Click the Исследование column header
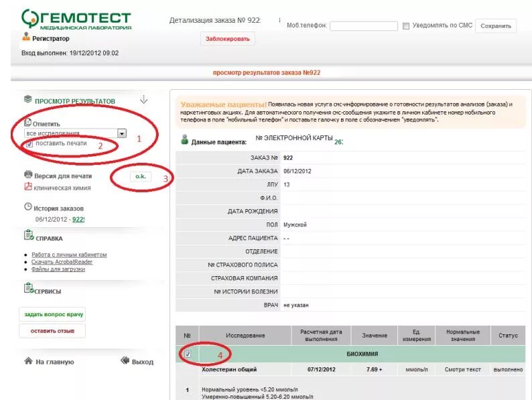 click(245, 336)
